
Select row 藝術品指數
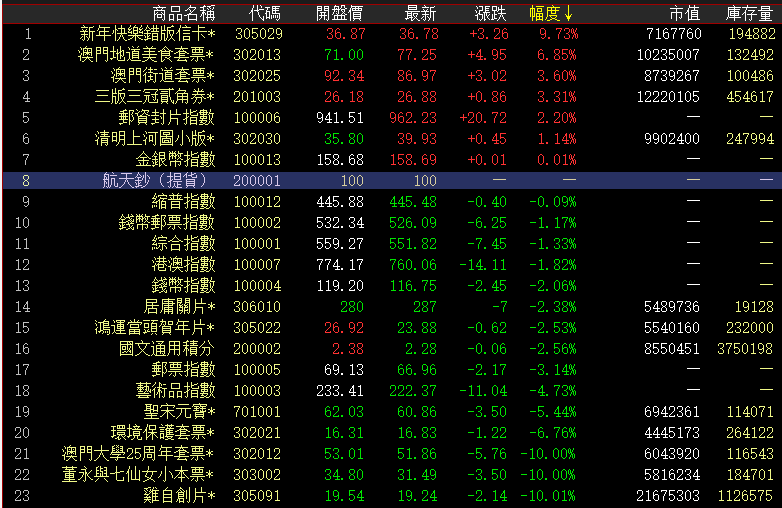[x=392, y=391]
